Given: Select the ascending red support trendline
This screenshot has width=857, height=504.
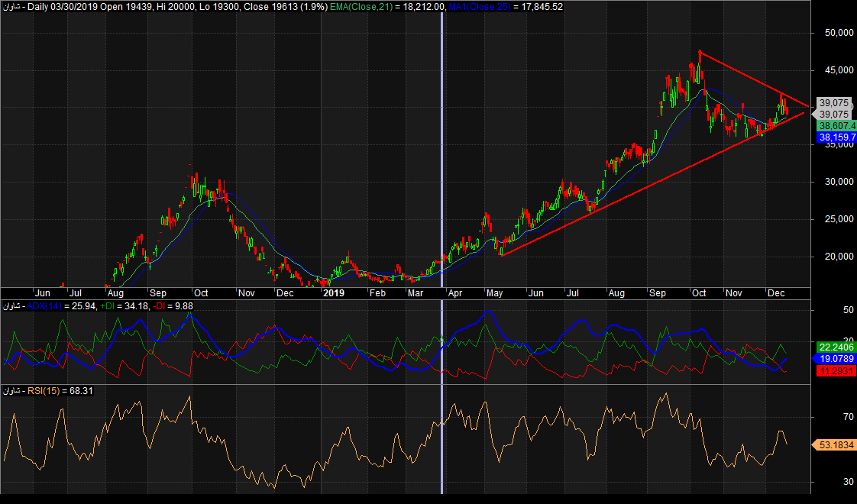Looking at the screenshot, I should (x=653, y=184).
